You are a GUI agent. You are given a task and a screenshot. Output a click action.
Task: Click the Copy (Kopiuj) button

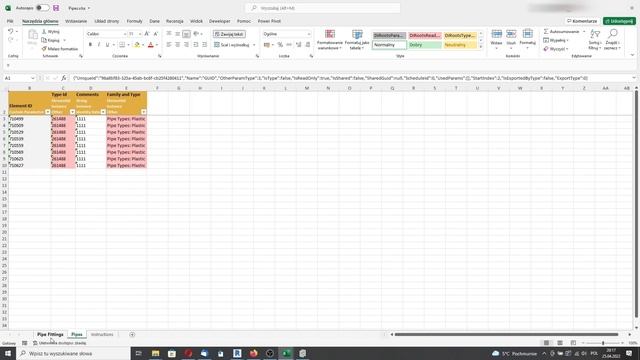[x=51, y=40]
